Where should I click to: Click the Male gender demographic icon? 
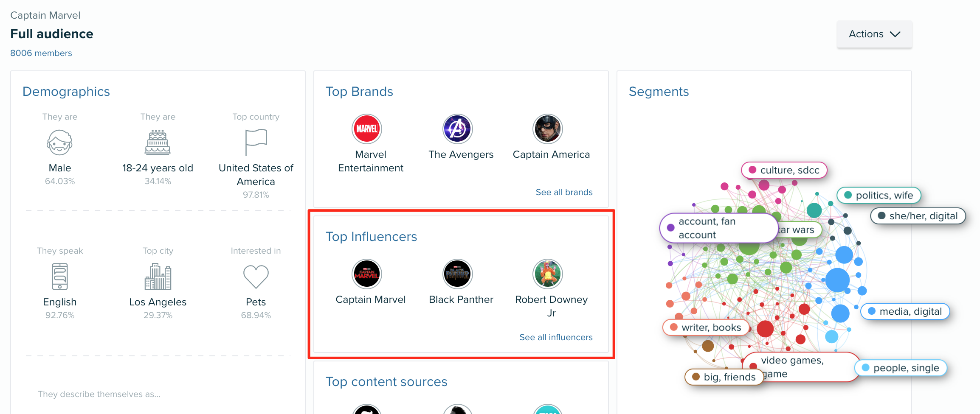point(59,143)
